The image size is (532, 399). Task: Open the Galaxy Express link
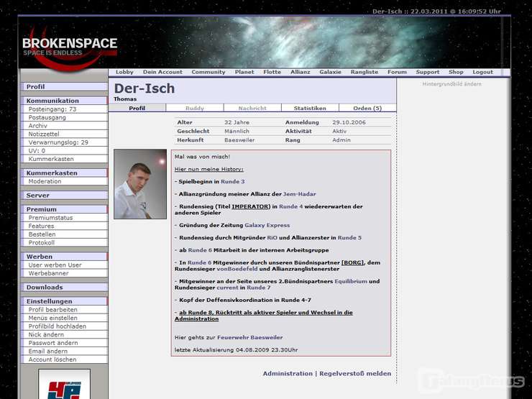pyautogui.click(x=267, y=225)
